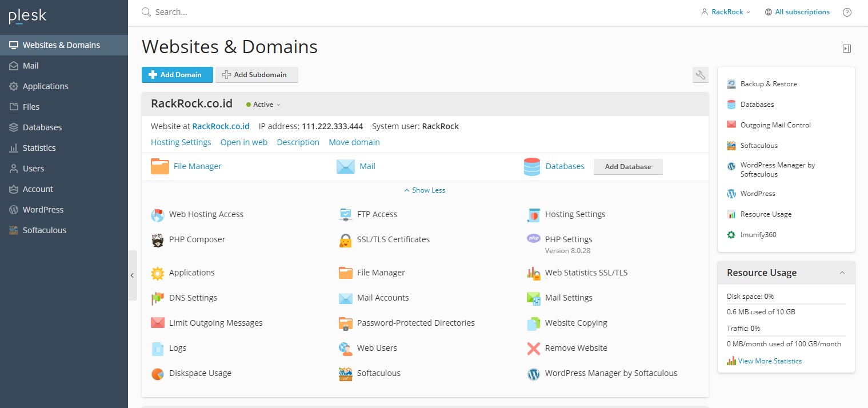Open Account in the sidebar
The height and width of the screenshot is (408, 868).
point(64,189)
